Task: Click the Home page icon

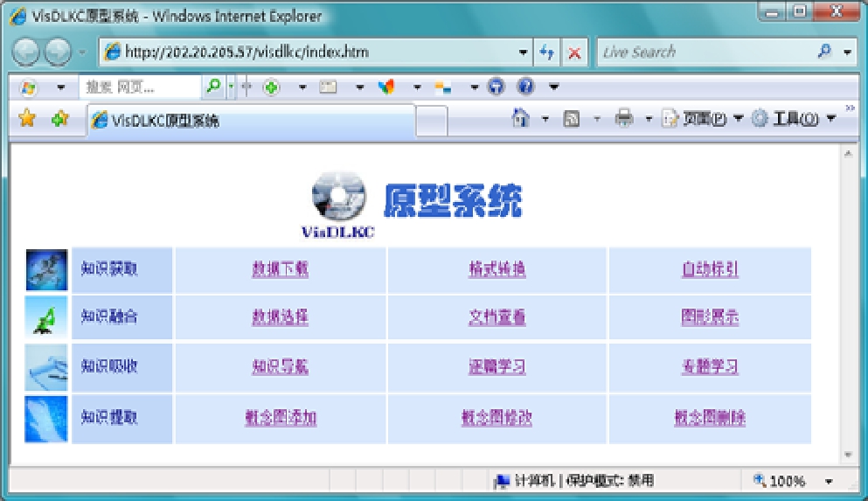Action: pyautogui.click(x=520, y=118)
